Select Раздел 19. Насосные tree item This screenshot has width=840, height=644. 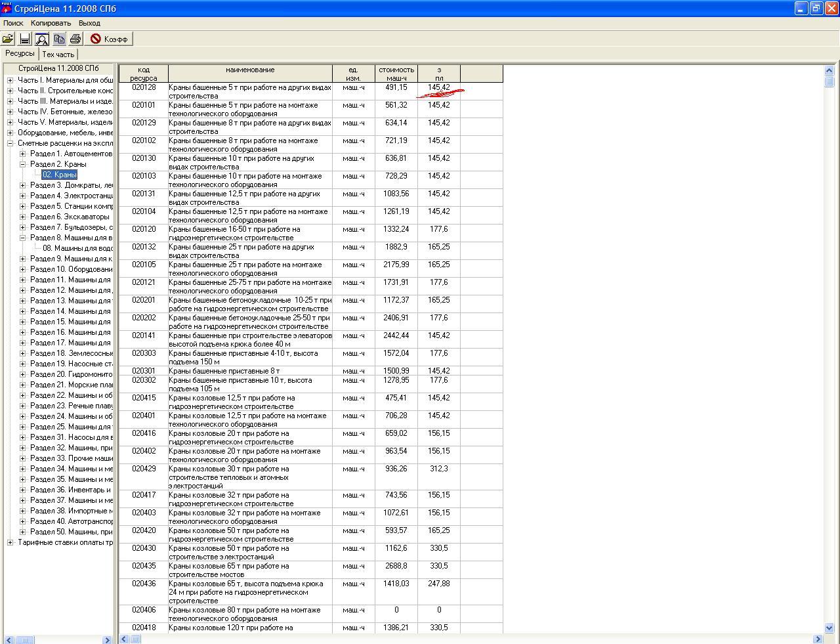coord(71,364)
